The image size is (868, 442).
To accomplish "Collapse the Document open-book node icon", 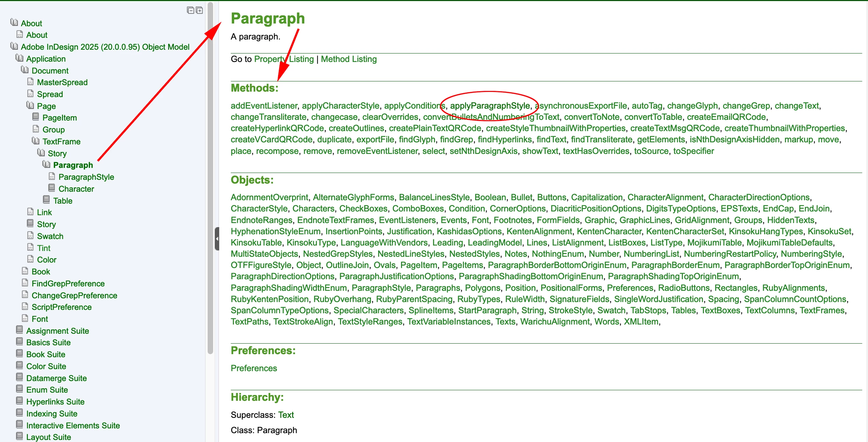I will [25, 70].
